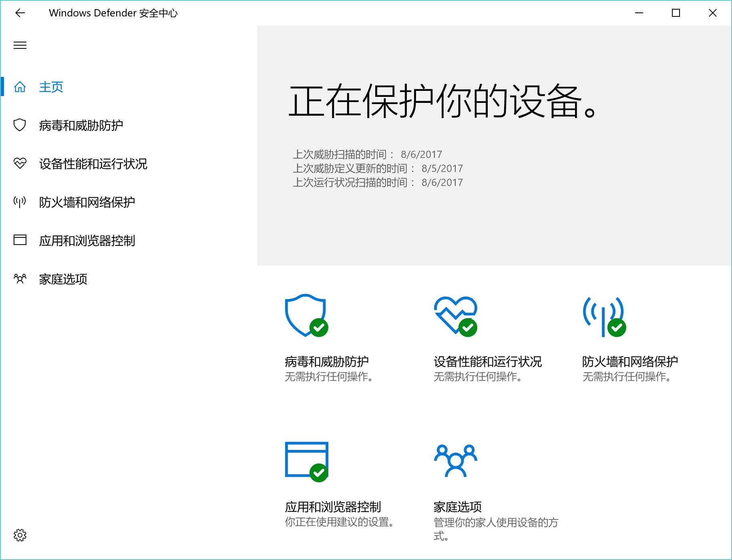Click the family tile for 家庭选项

(x=456, y=460)
